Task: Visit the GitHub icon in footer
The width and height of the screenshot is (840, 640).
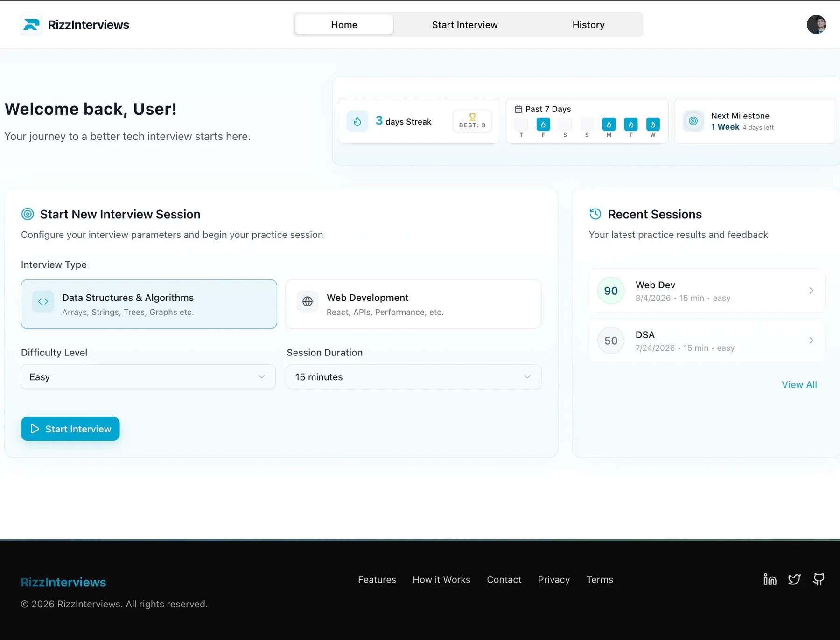Action: [x=819, y=579]
